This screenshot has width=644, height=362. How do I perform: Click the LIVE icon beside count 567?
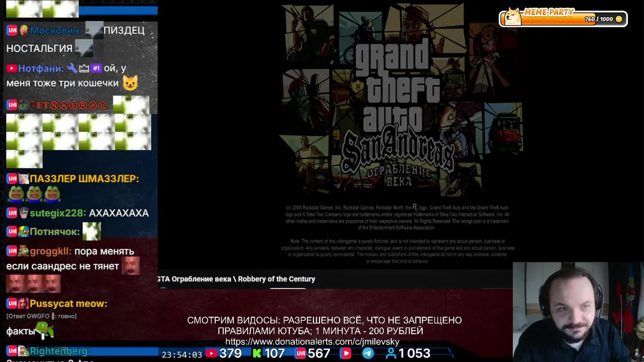click(x=301, y=354)
